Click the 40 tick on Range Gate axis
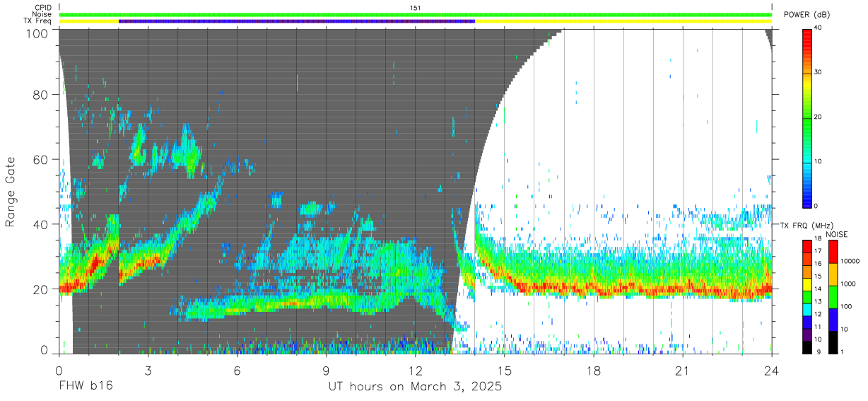Image resolution: width=868 pixels, height=401 pixels. pyautogui.click(x=40, y=224)
